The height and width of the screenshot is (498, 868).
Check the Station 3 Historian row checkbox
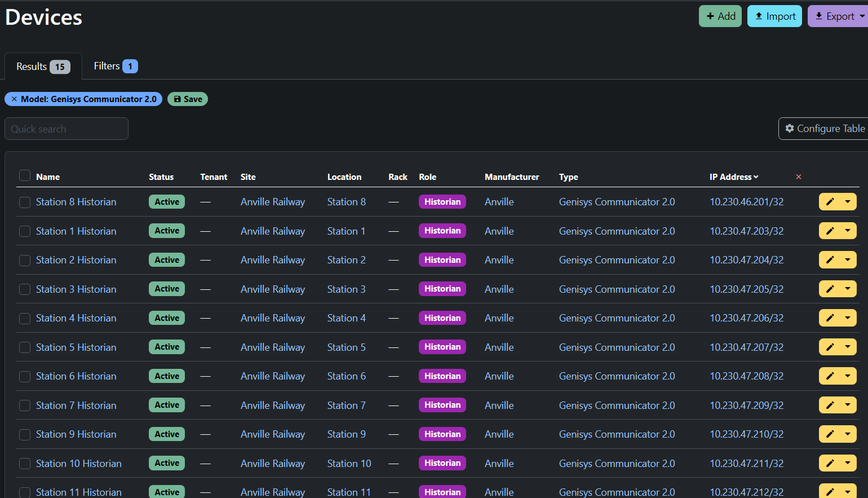[x=25, y=289]
